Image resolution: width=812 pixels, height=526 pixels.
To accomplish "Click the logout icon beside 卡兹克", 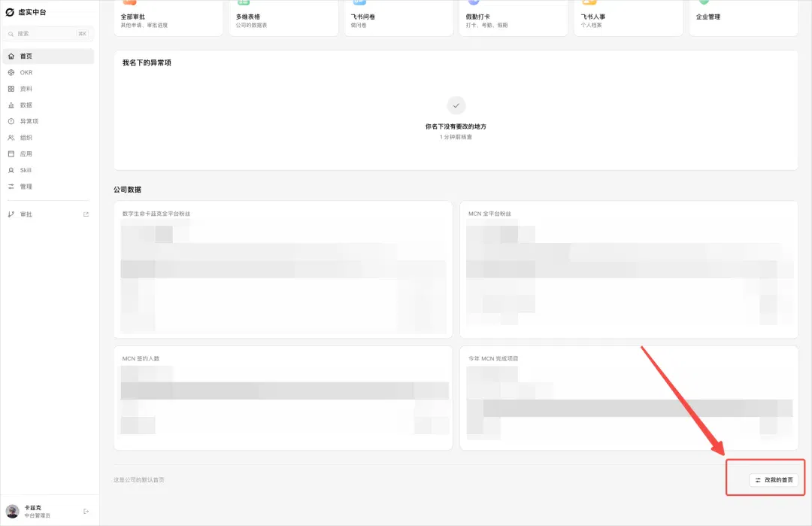I will [x=86, y=512].
